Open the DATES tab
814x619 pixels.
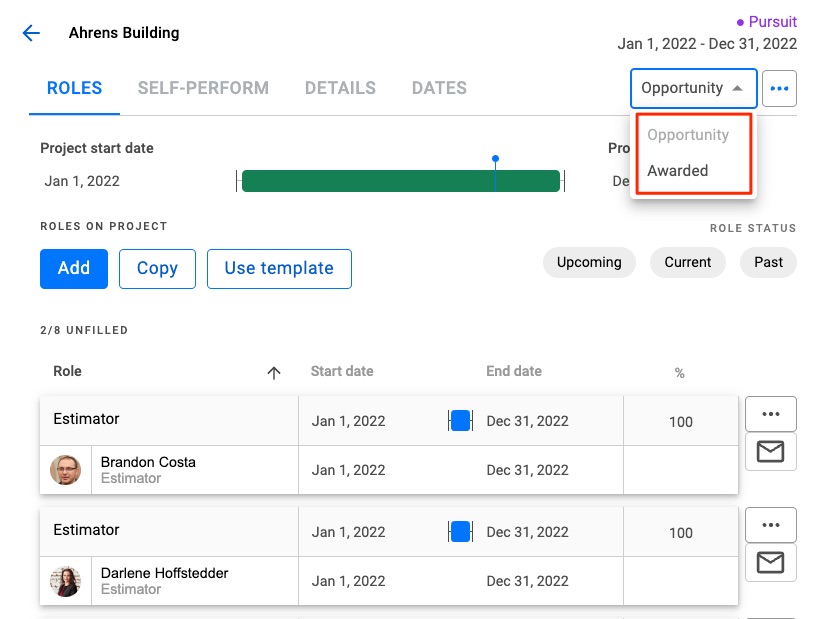pyautogui.click(x=439, y=88)
